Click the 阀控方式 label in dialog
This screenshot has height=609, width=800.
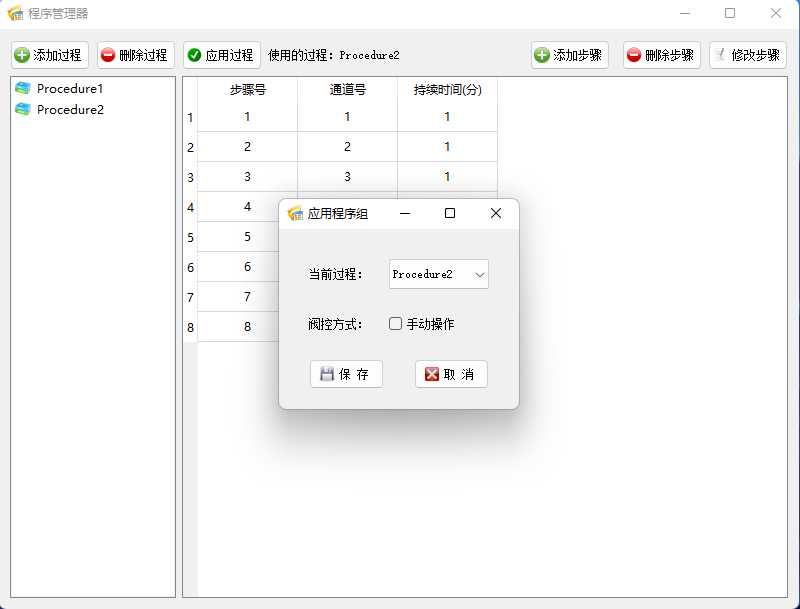[x=335, y=324]
